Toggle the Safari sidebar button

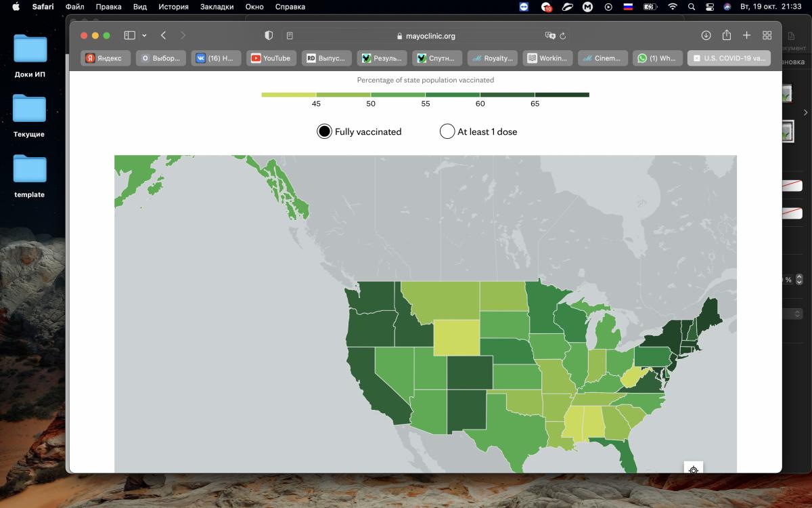coord(130,35)
